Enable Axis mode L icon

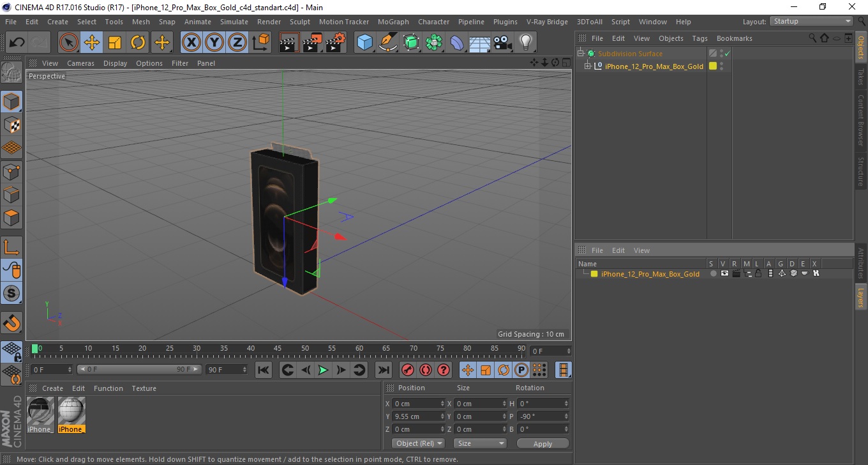[x=11, y=247]
